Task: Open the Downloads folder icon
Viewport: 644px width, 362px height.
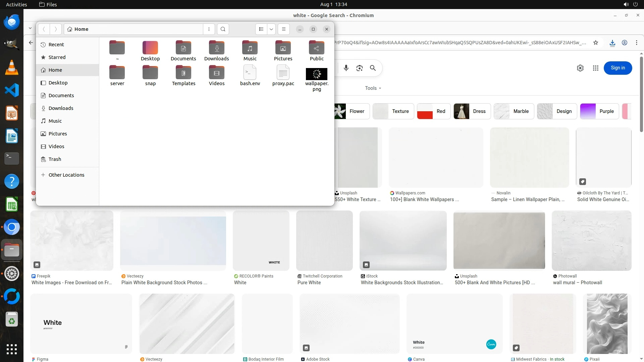Action: pos(217,48)
